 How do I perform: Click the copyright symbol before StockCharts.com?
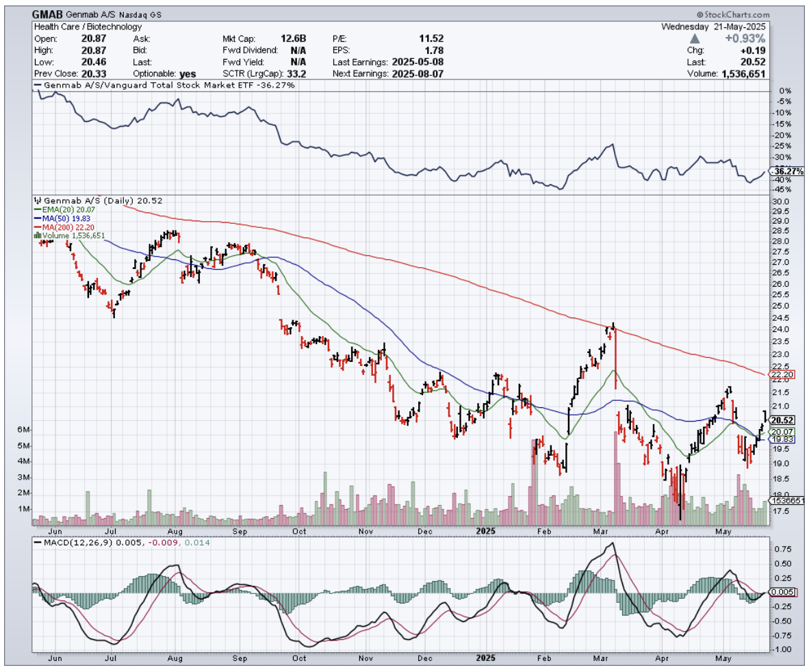pos(701,14)
